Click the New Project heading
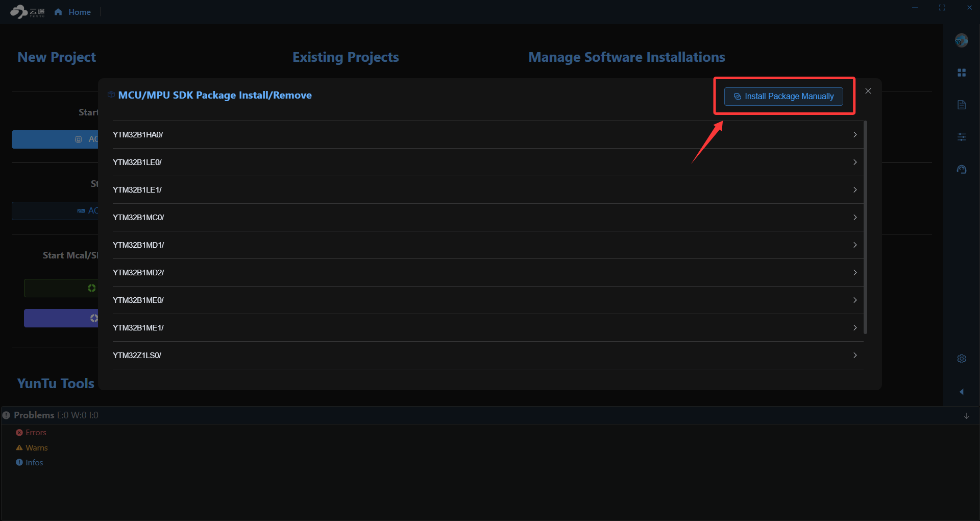 (x=57, y=57)
